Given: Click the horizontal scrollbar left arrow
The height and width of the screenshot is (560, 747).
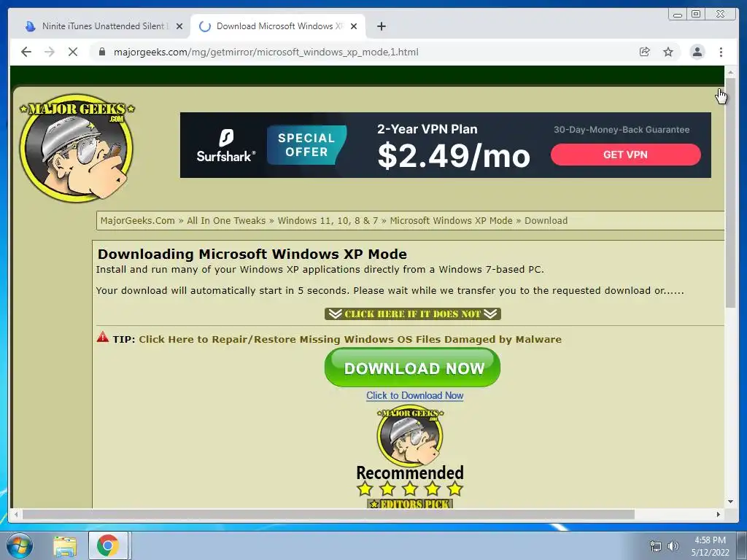Looking at the screenshot, I should point(16,514).
